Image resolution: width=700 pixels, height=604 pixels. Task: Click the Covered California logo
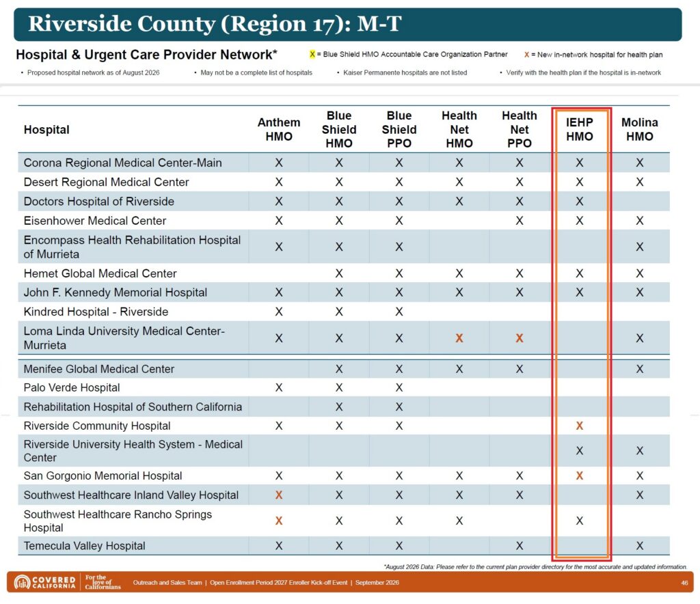click(45, 582)
